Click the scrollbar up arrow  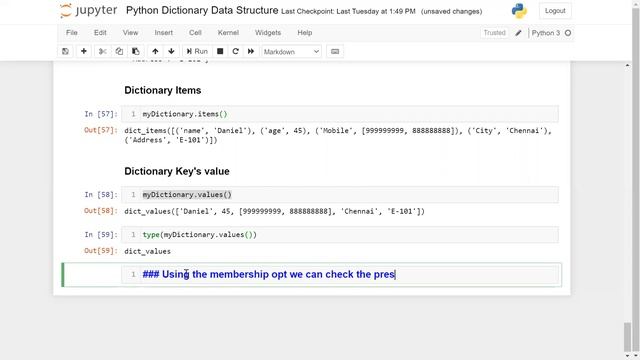point(627,65)
